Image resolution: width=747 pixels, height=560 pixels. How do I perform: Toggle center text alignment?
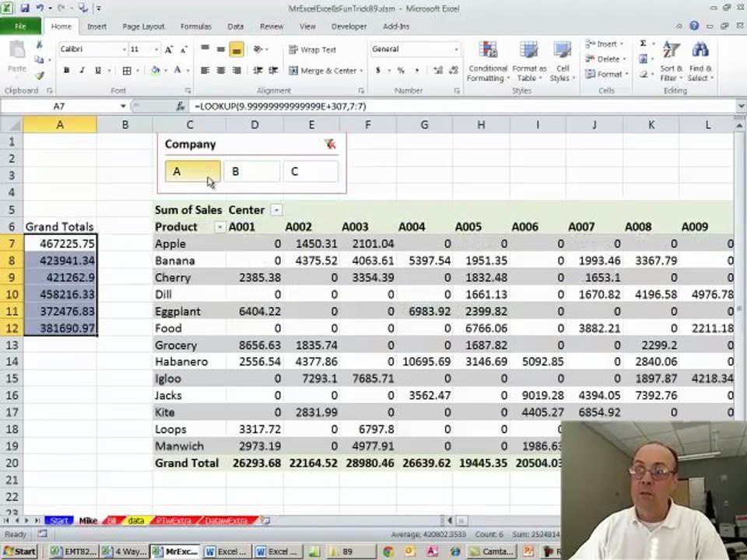point(220,71)
